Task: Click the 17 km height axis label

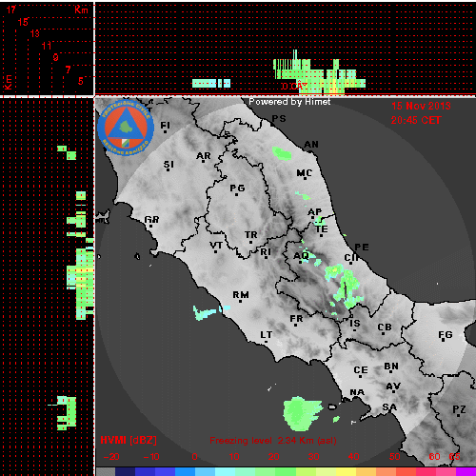Action: (x=10, y=10)
